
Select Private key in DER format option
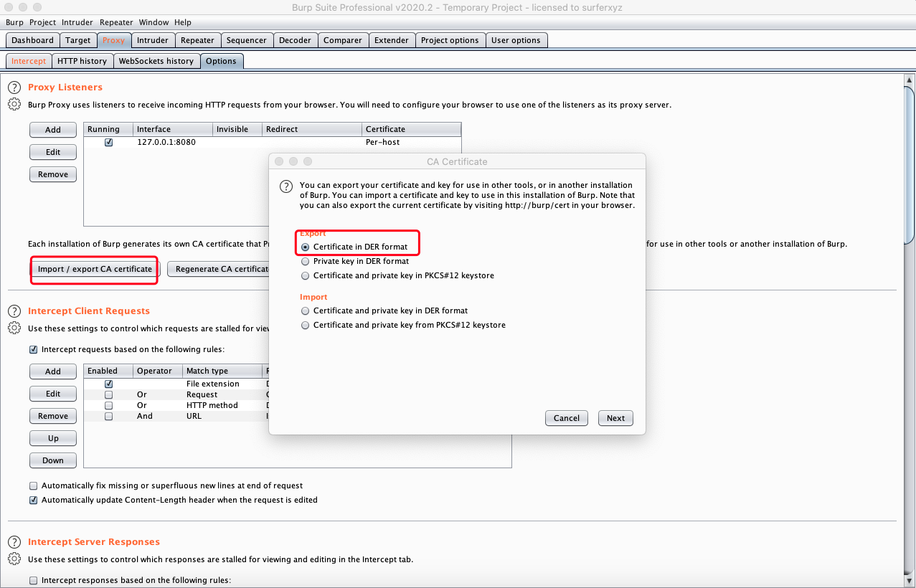point(306,261)
